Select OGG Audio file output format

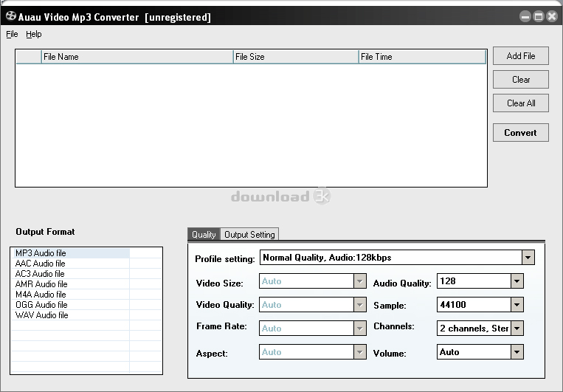pos(70,305)
